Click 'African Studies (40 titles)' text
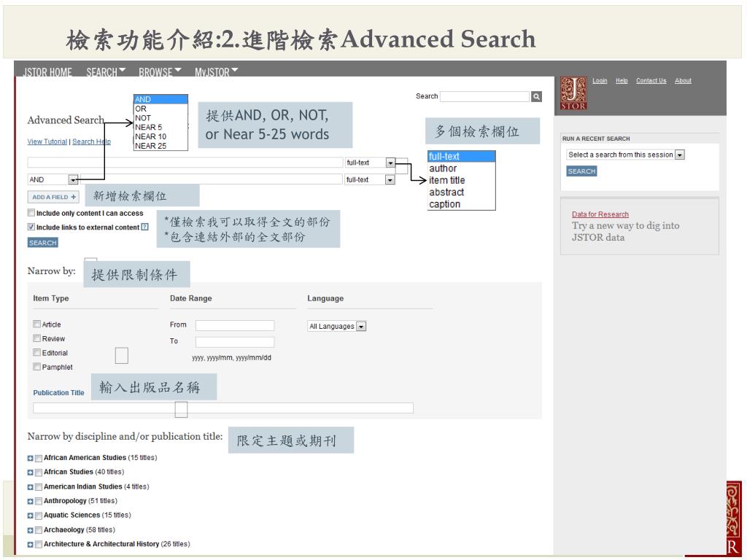Viewport: 747px width, 560px height. point(84,472)
